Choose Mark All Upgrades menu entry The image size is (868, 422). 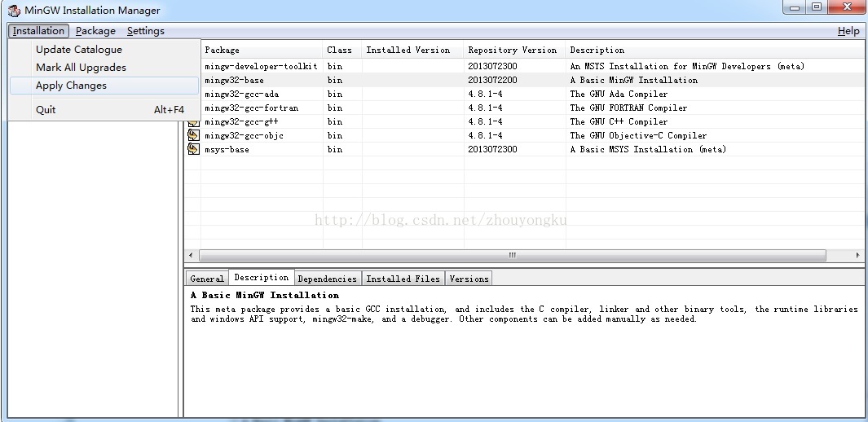104,68
